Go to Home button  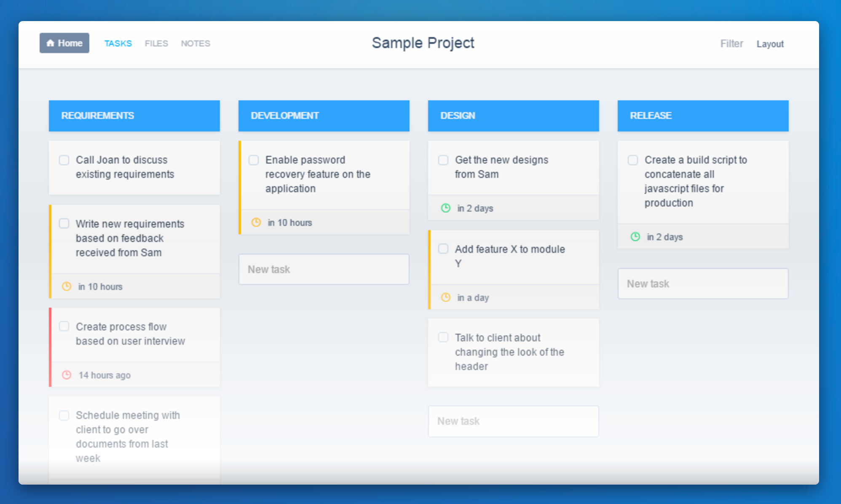tap(64, 43)
